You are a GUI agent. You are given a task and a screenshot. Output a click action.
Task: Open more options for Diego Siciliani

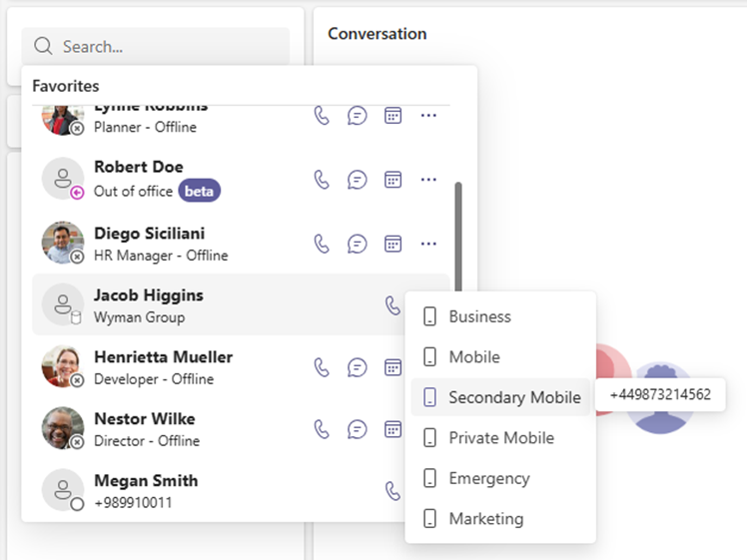428,244
